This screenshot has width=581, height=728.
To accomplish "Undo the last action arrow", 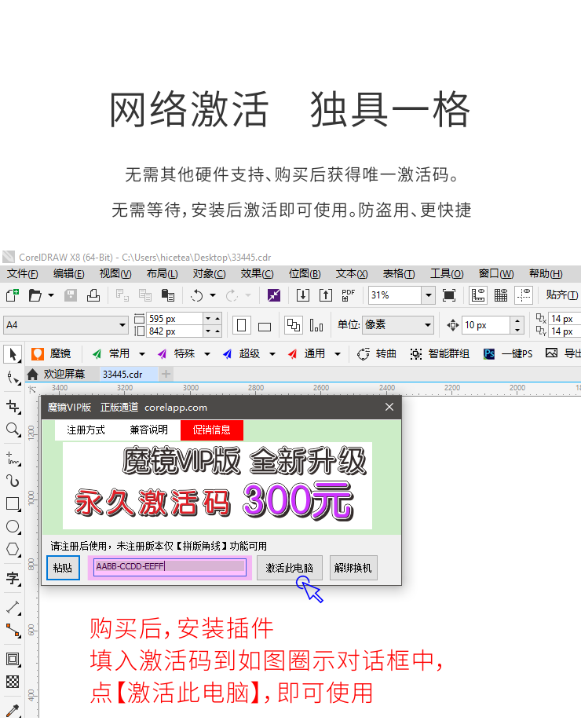I will point(197,295).
